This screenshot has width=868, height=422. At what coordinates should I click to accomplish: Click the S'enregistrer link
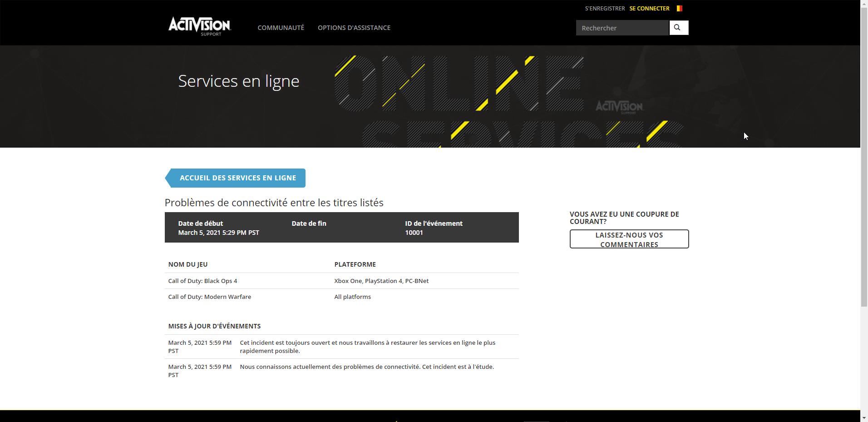605,8
